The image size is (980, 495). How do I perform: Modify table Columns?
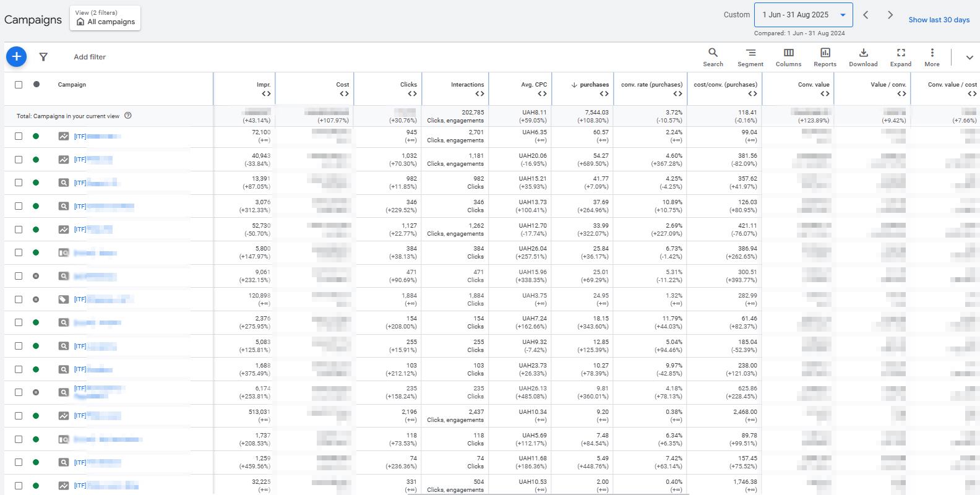tap(788, 57)
